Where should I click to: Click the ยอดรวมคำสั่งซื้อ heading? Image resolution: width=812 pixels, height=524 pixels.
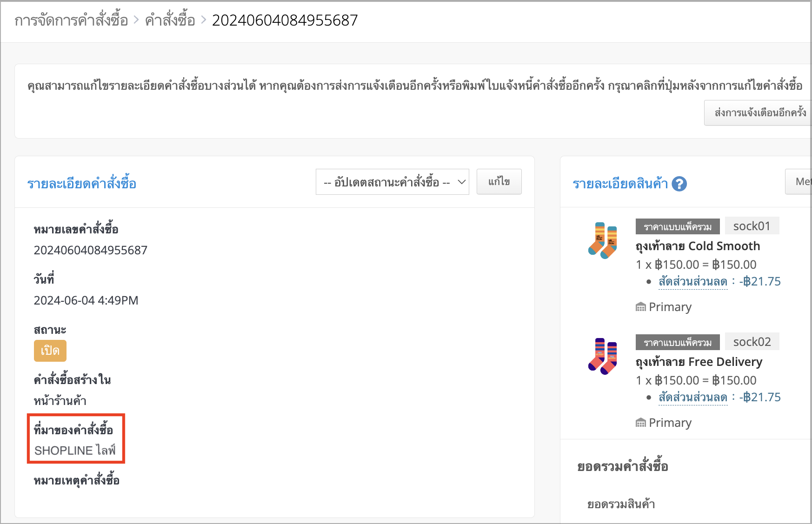tap(623, 466)
